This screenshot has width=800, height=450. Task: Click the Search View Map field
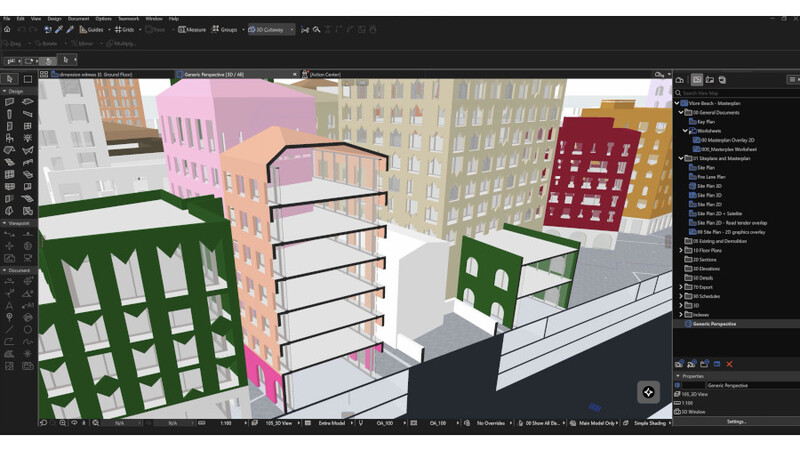click(736, 93)
